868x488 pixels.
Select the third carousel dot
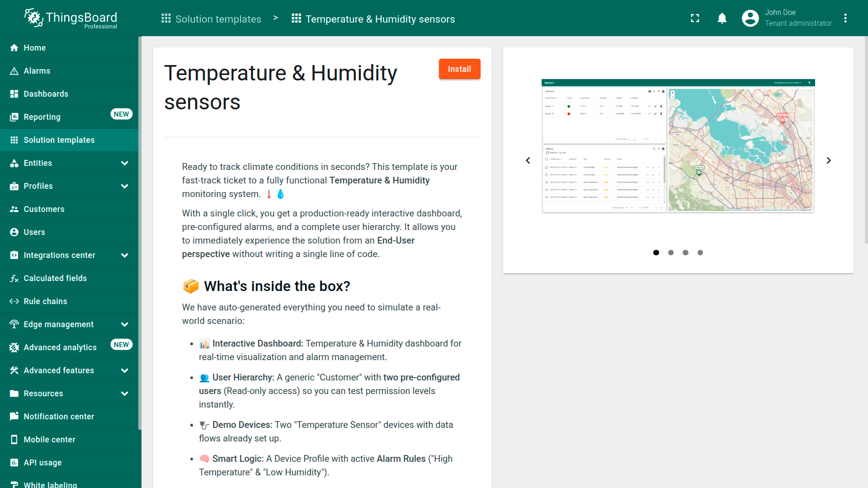pyautogui.click(x=685, y=253)
